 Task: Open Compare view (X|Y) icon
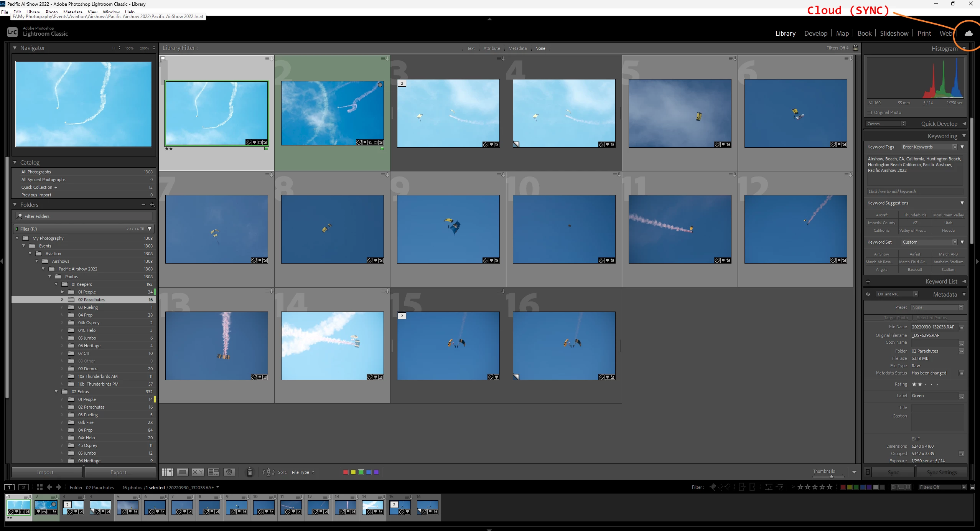pyautogui.click(x=198, y=472)
